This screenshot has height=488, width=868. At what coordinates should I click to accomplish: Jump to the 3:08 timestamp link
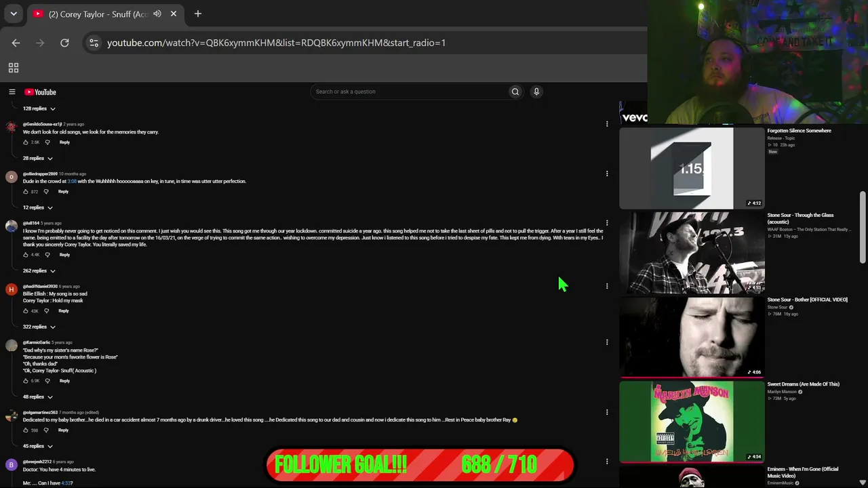point(72,182)
